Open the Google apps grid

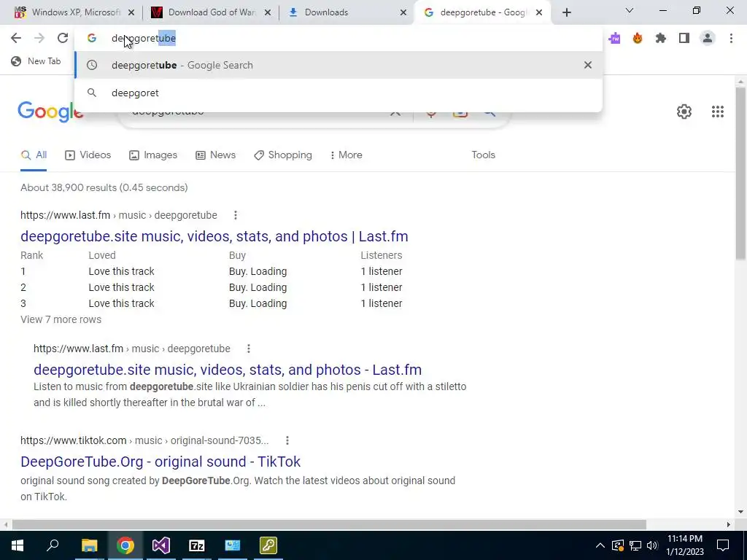tap(718, 112)
